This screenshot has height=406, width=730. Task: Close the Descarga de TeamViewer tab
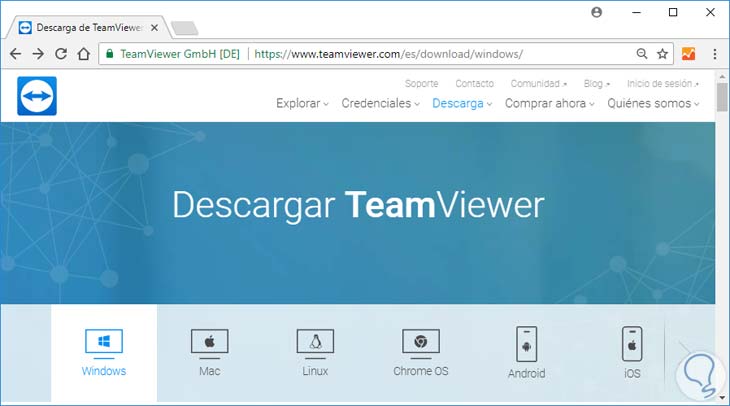coord(155,28)
